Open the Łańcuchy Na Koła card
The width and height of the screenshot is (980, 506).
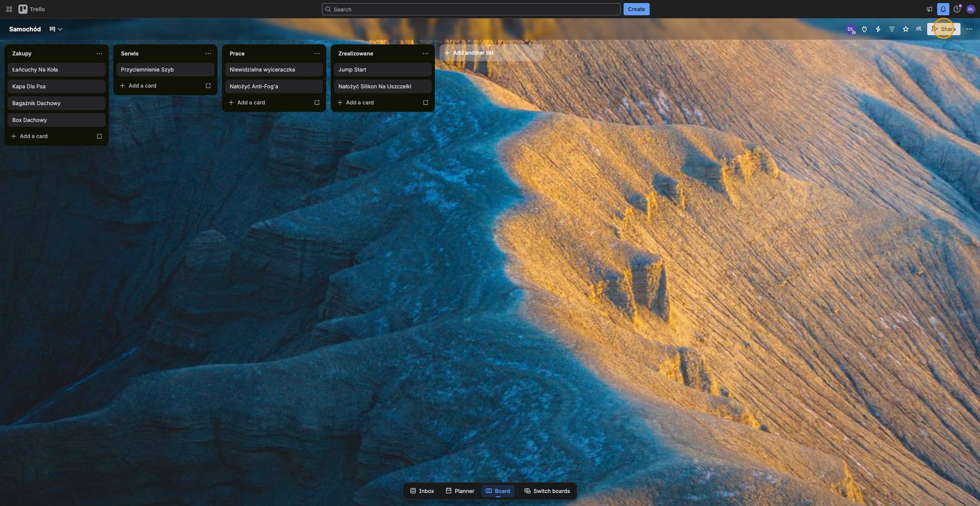coord(57,70)
